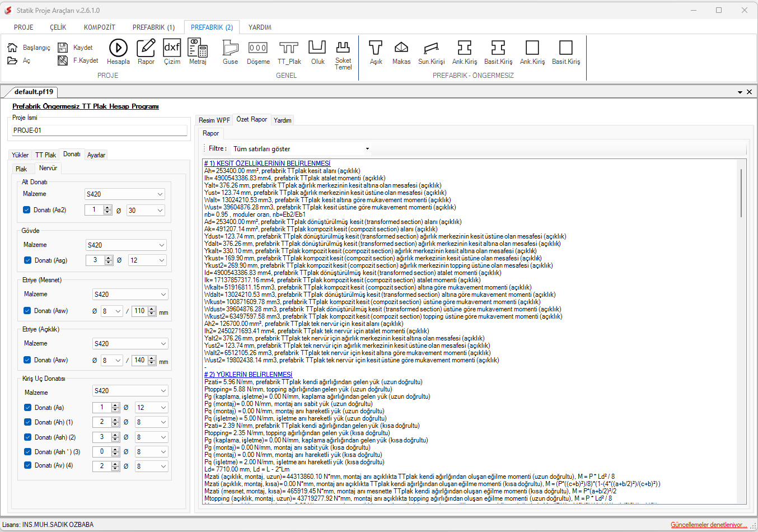Click the second Ank.Kiriş rectangular icon
Viewport: 758px width, 532px height.
pos(532,48)
